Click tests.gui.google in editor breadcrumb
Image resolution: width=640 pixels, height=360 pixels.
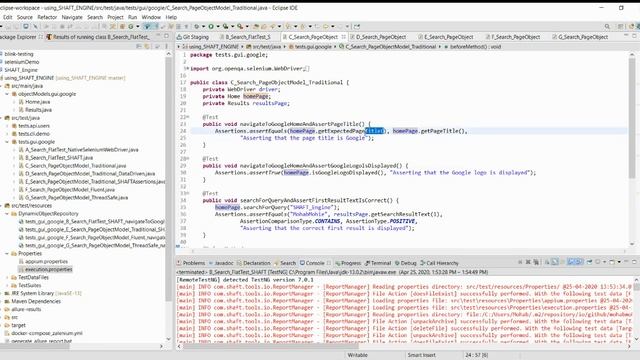tap(310, 47)
